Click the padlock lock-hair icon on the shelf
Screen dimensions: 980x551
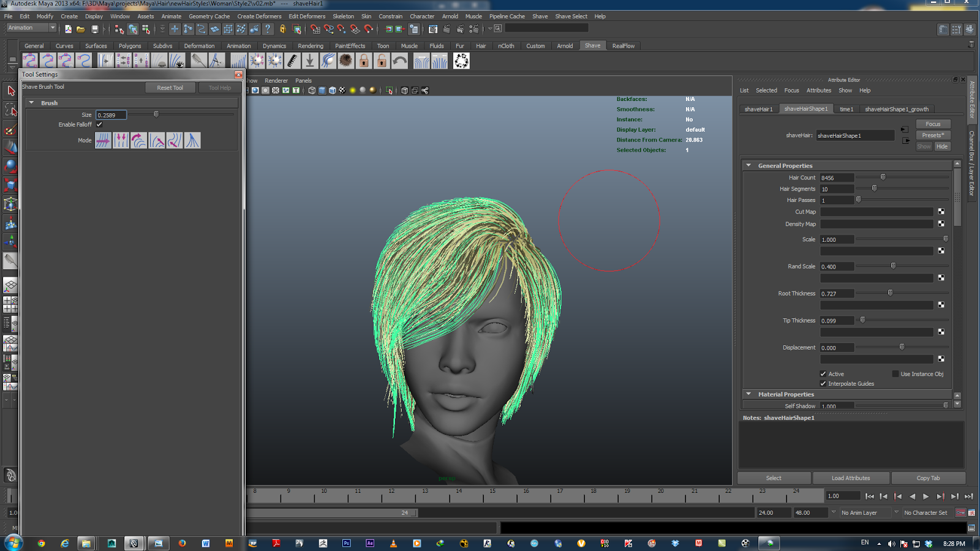[x=363, y=61]
